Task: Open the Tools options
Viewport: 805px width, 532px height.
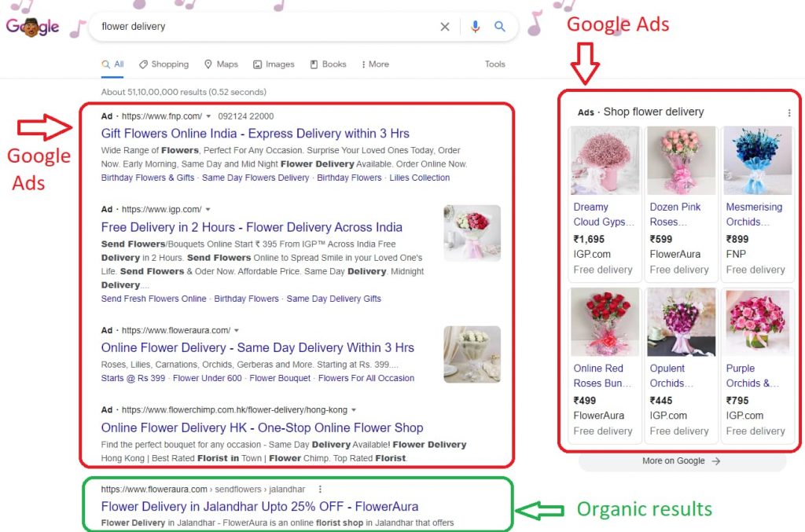Action: click(x=495, y=64)
